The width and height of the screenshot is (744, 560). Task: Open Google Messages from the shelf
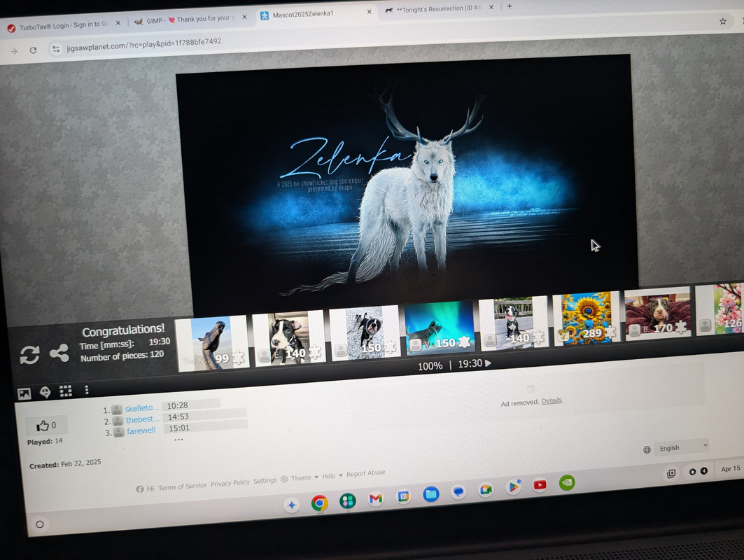pos(458,491)
